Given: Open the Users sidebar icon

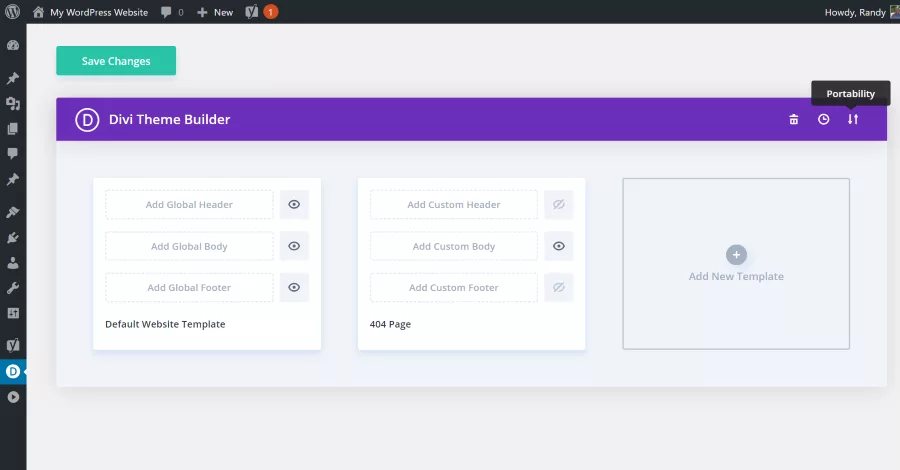Looking at the screenshot, I should [x=13, y=263].
